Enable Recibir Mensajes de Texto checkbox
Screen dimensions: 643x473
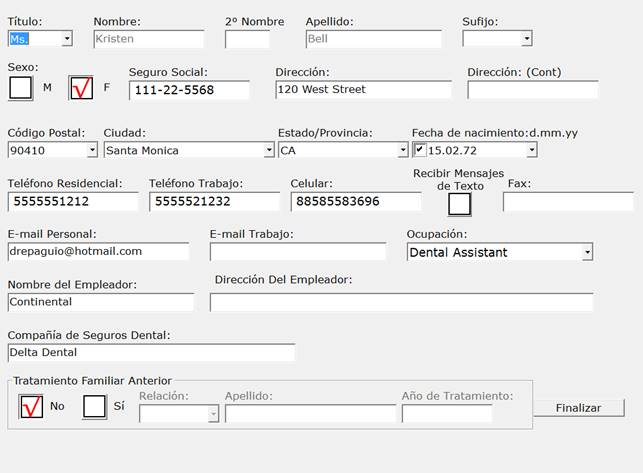459,204
